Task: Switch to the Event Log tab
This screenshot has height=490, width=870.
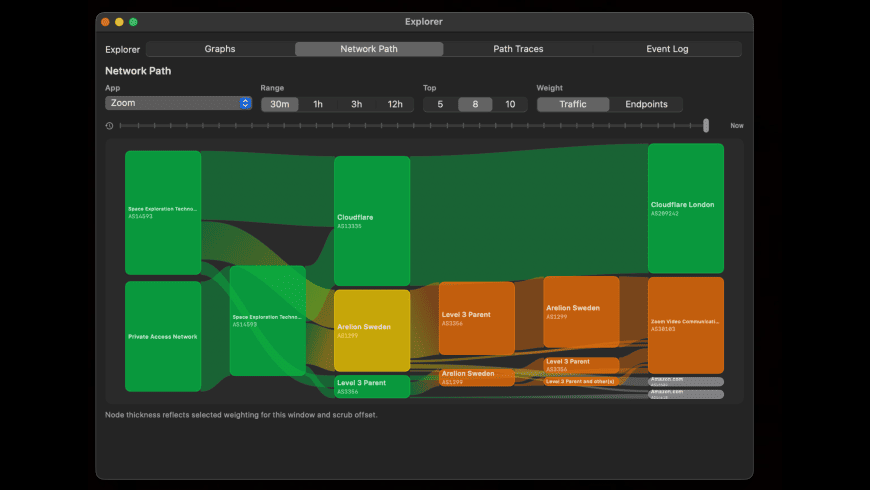Action: pos(667,49)
